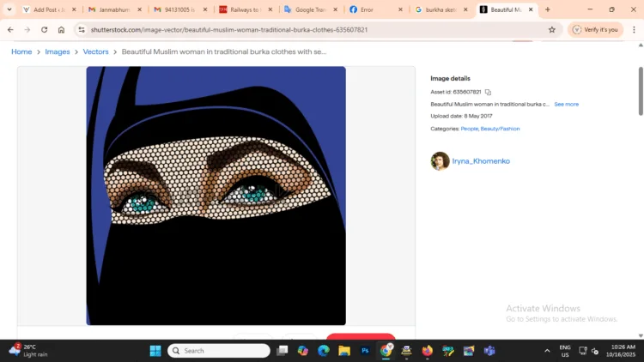Click the back navigation arrow
Viewport: 644px width, 362px height.
(10, 29)
